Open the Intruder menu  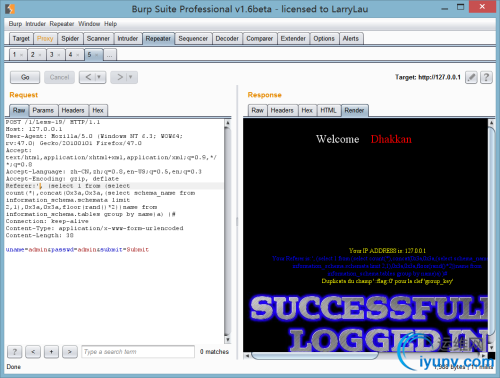tap(36, 24)
